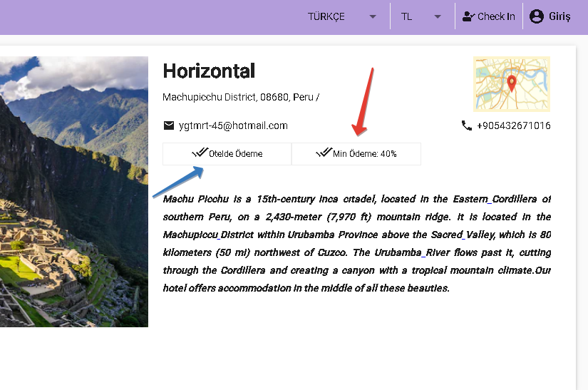Open the hotel location map thumbnail

click(512, 84)
